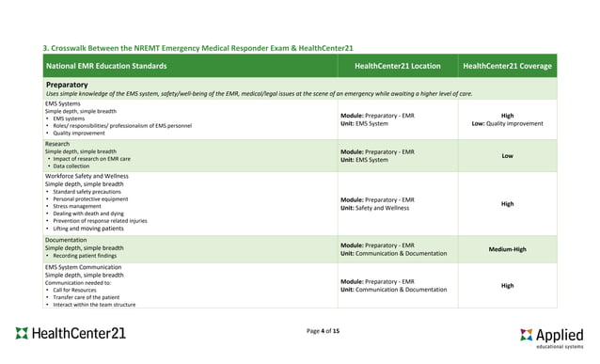Click the EMS System Communication row title
Screen dimensions: 600x364
coord(83,267)
